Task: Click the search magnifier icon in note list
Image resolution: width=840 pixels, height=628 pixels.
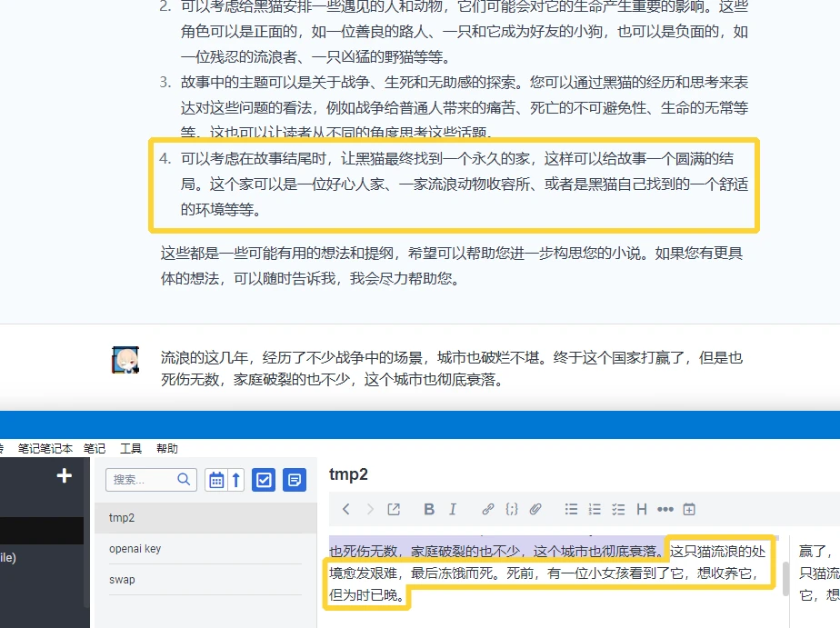Action: (x=184, y=479)
